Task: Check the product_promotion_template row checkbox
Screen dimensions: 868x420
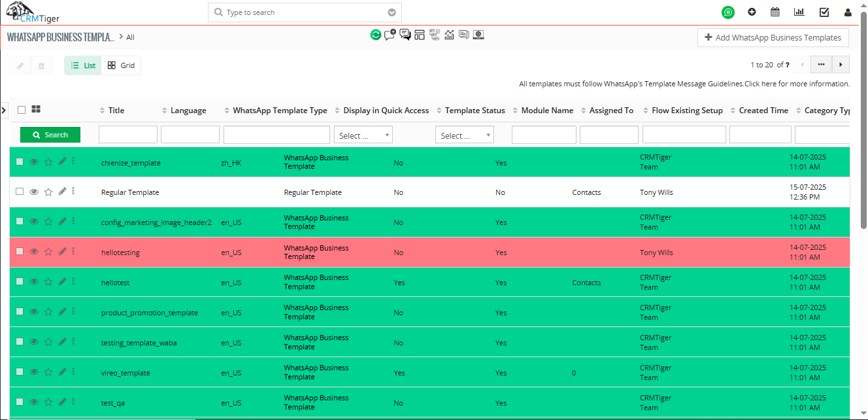Action: [20, 311]
